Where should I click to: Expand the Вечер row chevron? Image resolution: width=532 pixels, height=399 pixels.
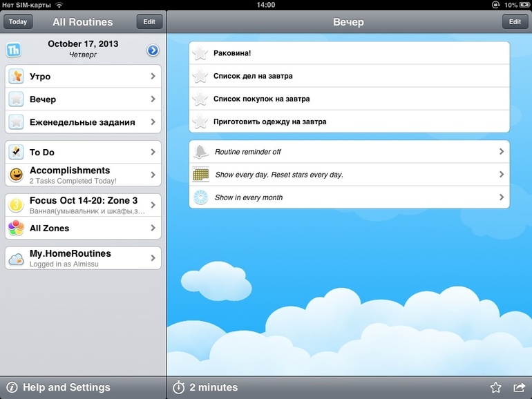(153, 99)
